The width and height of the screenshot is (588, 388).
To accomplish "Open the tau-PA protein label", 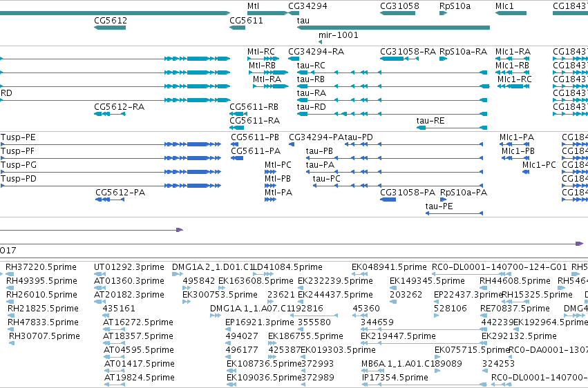I will click(320, 165).
